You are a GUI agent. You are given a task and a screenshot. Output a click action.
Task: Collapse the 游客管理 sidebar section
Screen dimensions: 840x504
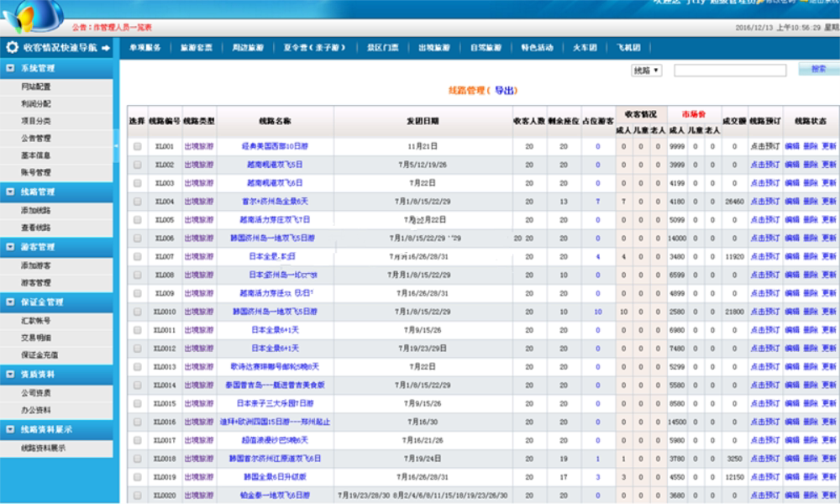click(x=10, y=247)
